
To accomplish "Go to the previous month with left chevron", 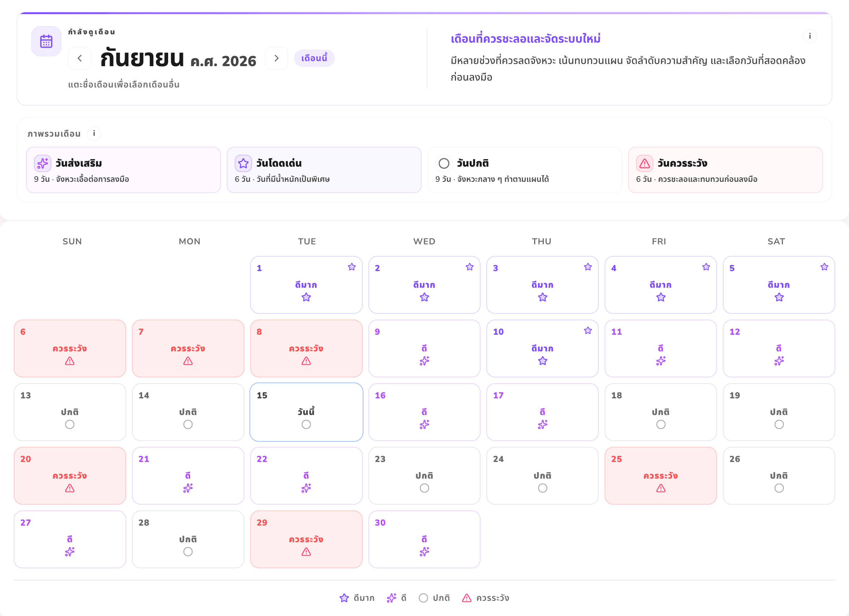I will (x=79, y=58).
